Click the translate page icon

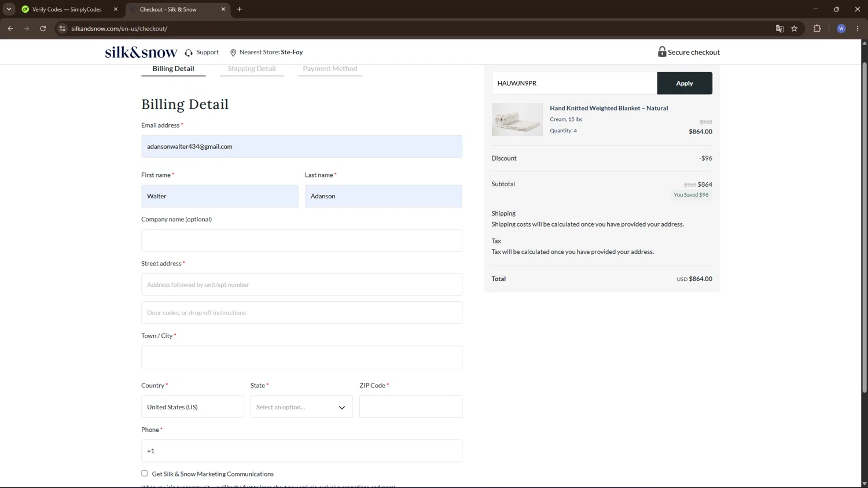[779, 28]
